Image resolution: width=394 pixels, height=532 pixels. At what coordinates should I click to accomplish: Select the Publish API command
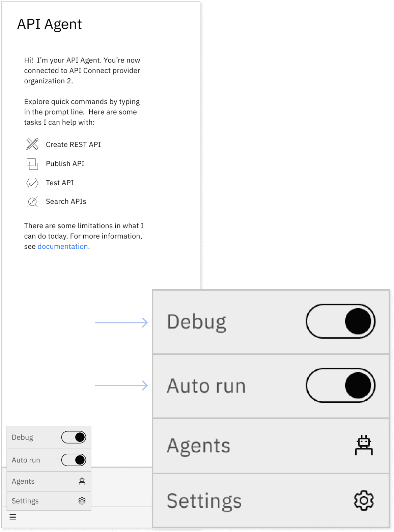point(65,164)
